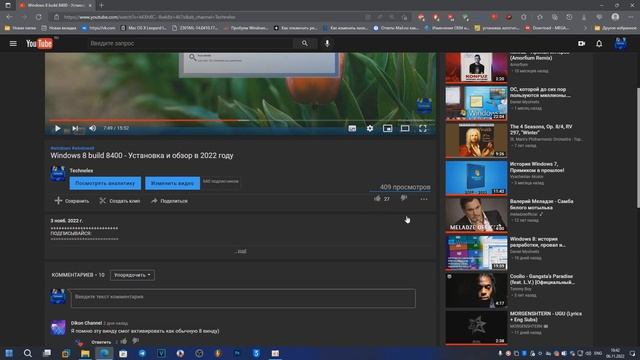Click browser back arrow
The image size is (640, 360).
(9, 17)
